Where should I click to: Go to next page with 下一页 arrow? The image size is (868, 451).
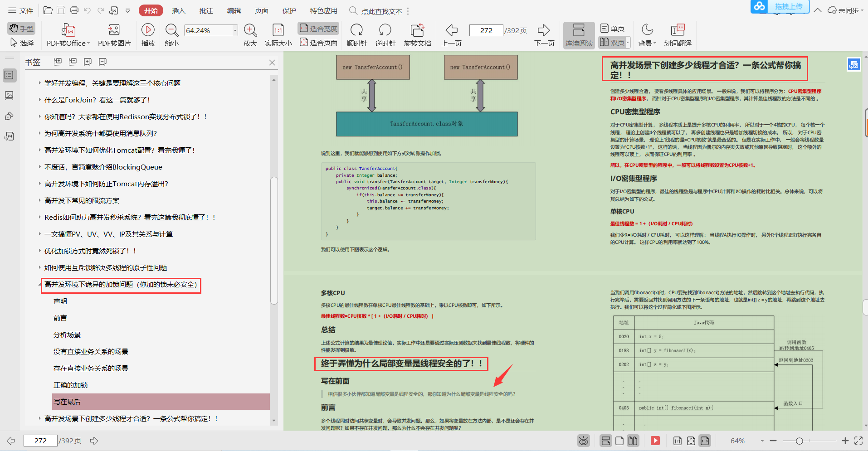[x=544, y=35]
